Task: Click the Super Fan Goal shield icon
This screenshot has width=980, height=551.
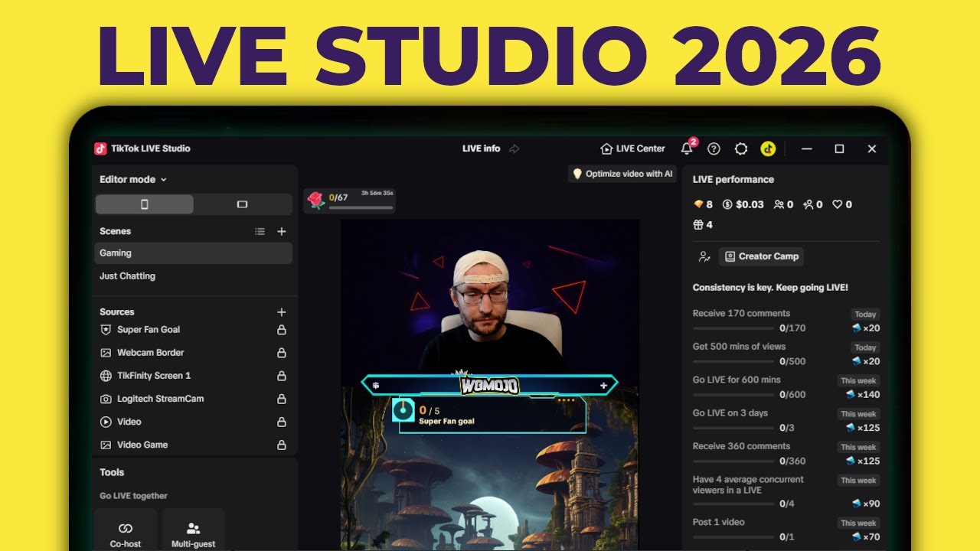Action: pos(106,330)
